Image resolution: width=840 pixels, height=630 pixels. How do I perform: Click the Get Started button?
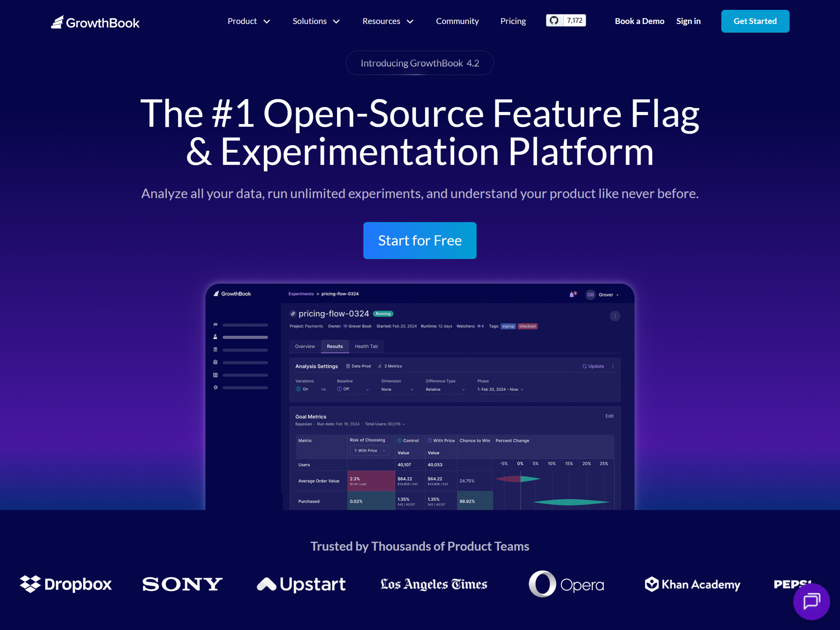(x=755, y=21)
